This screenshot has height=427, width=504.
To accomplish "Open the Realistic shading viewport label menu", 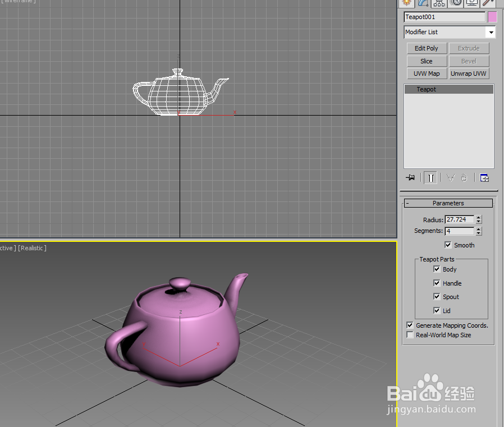I will [32, 248].
